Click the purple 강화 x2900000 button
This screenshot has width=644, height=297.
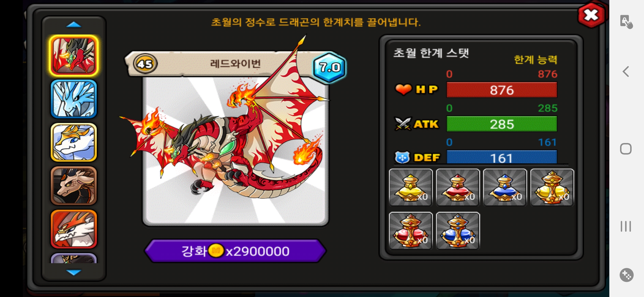pos(236,251)
